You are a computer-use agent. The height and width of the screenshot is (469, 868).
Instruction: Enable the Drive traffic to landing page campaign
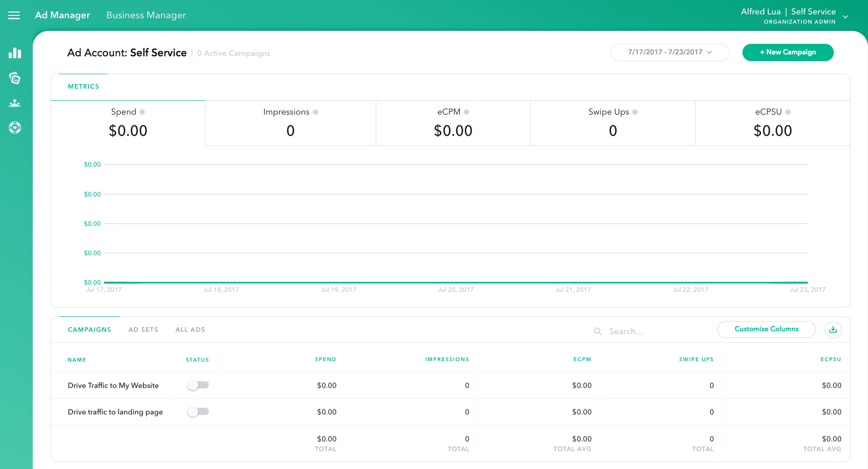click(x=198, y=412)
